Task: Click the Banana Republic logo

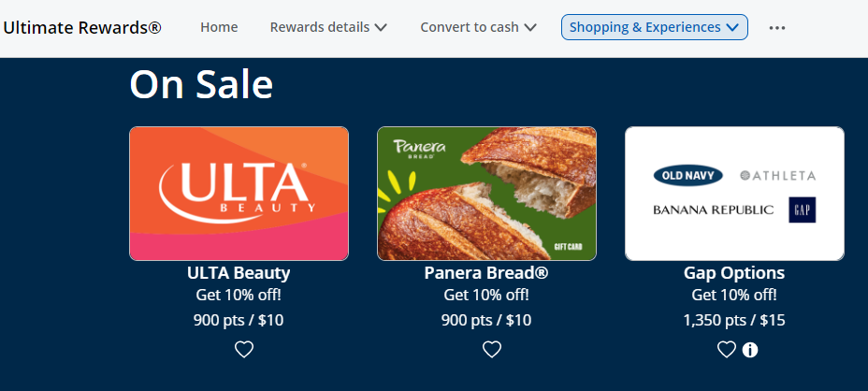Action: click(x=713, y=210)
